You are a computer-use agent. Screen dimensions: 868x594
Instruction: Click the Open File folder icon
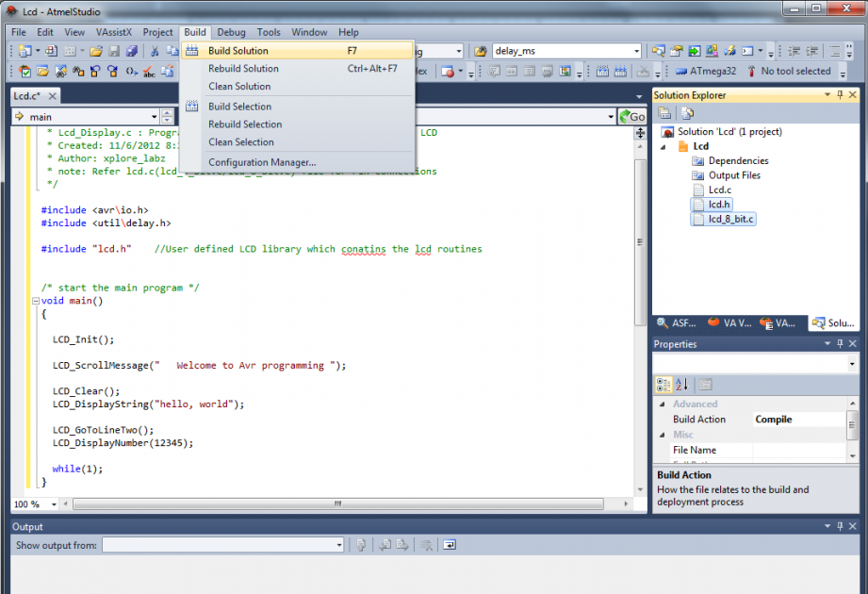tap(96, 51)
